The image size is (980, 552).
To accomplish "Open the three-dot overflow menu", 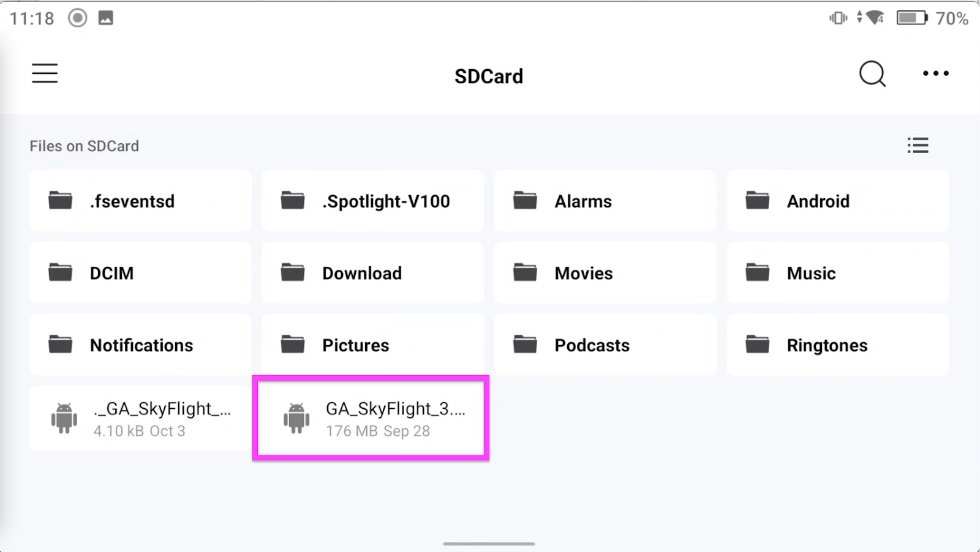I will pyautogui.click(x=936, y=73).
